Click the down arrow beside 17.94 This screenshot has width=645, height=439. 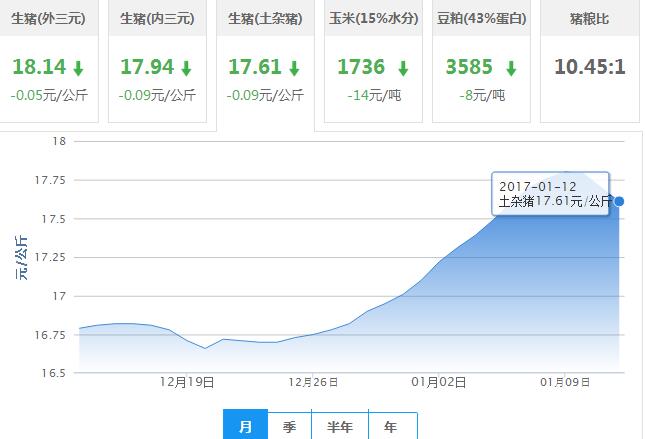[x=186, y=68]
